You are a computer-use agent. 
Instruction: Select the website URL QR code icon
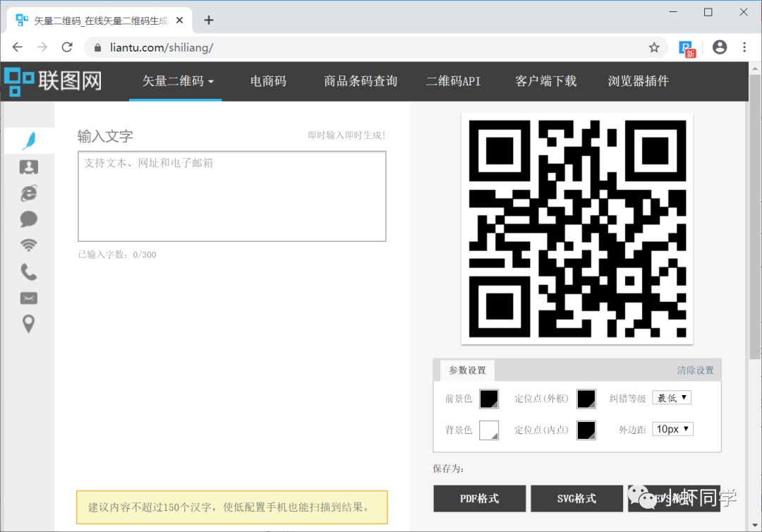tap(28, 193)
